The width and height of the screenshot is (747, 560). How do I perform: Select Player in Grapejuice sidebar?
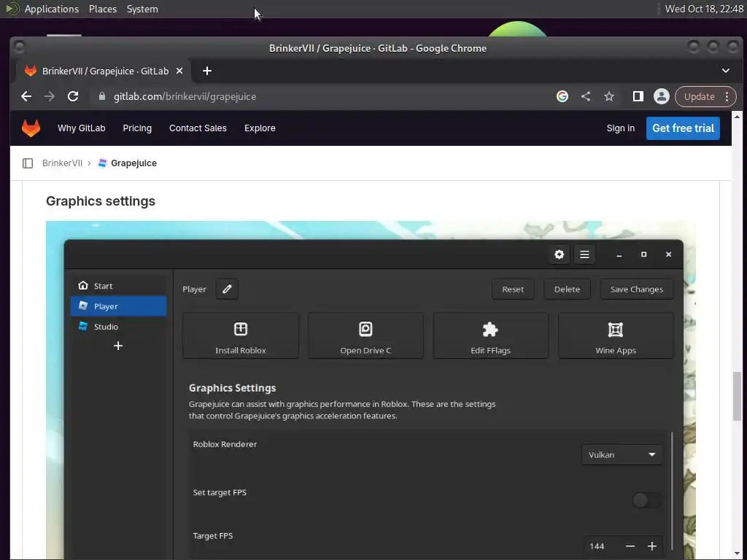coord(119,306)
